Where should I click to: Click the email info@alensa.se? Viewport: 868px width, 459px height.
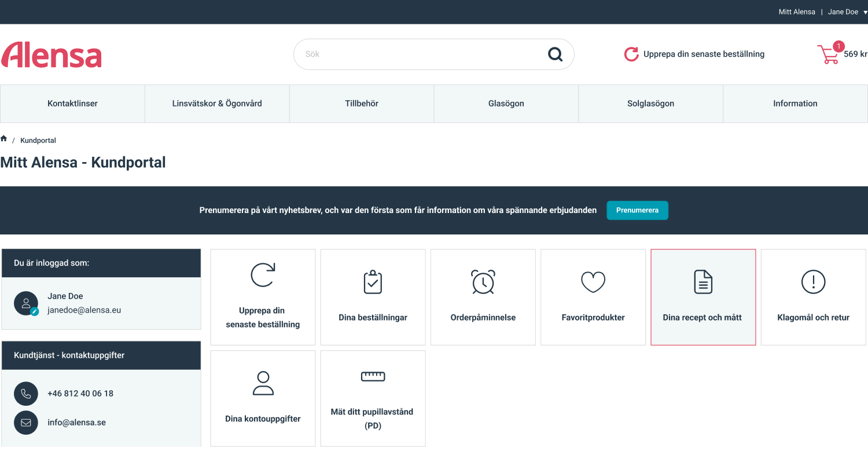coord(76,423)
